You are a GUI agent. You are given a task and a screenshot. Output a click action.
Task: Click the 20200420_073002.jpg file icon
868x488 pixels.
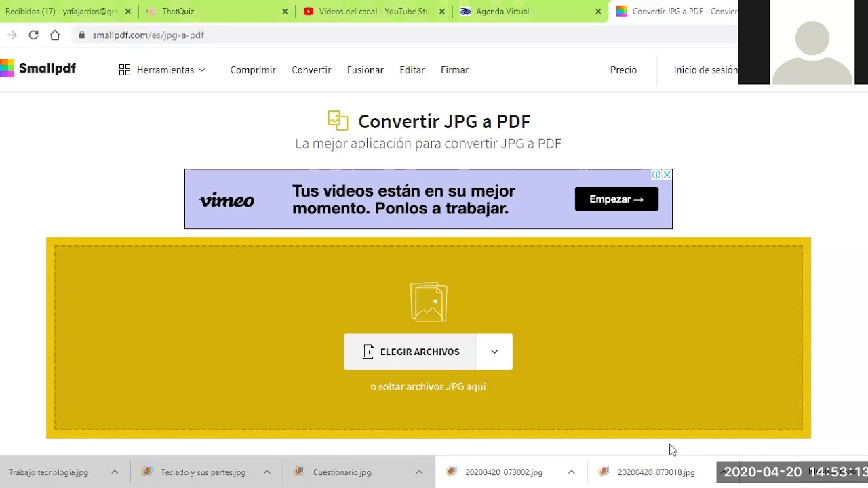point(452,472)
